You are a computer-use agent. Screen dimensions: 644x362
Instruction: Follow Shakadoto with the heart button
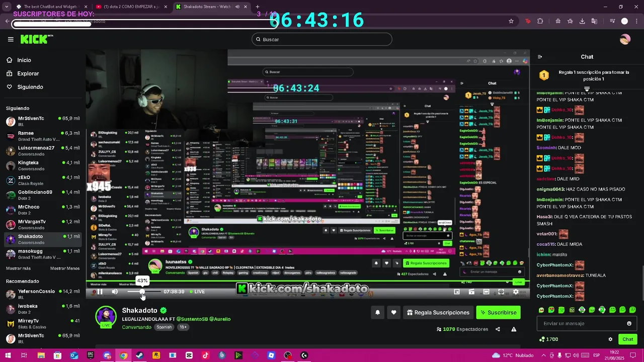pyautogui.click(x=393, y=312)
